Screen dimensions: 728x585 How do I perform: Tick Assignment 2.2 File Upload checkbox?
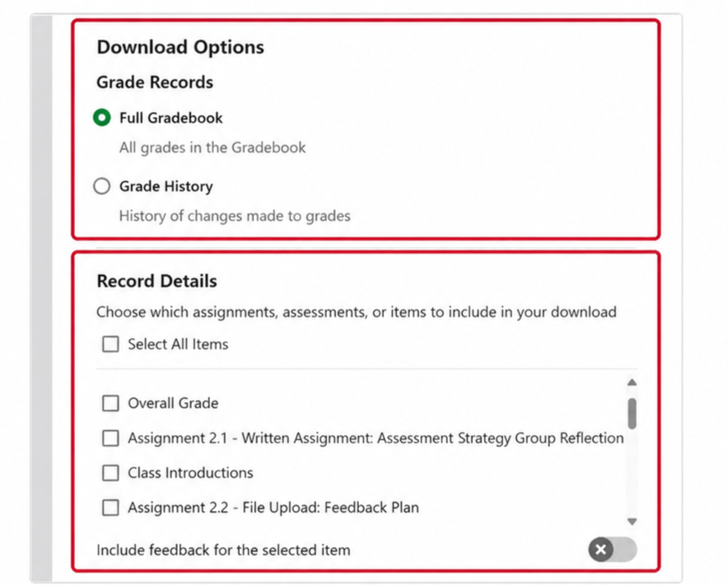coord(110,508)
